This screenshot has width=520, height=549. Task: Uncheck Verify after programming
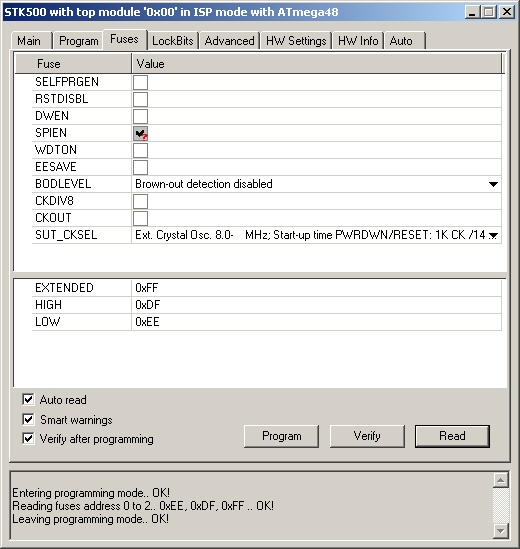(28, 438)
